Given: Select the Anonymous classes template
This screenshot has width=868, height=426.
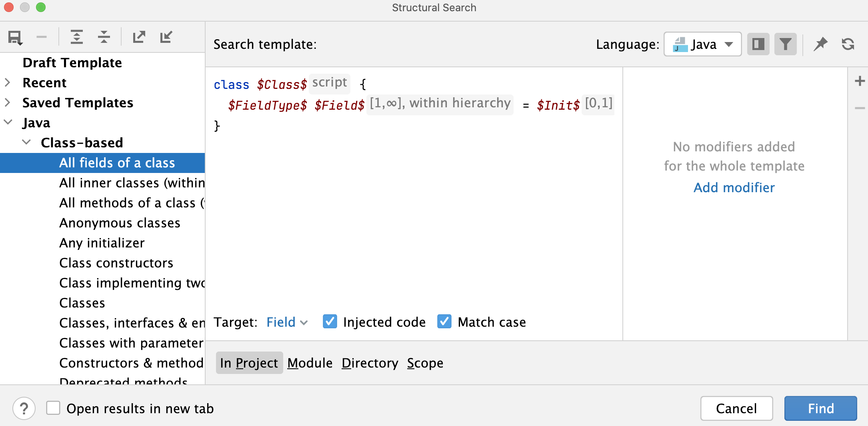Looking at the screenshot, I should pos(120,223).
